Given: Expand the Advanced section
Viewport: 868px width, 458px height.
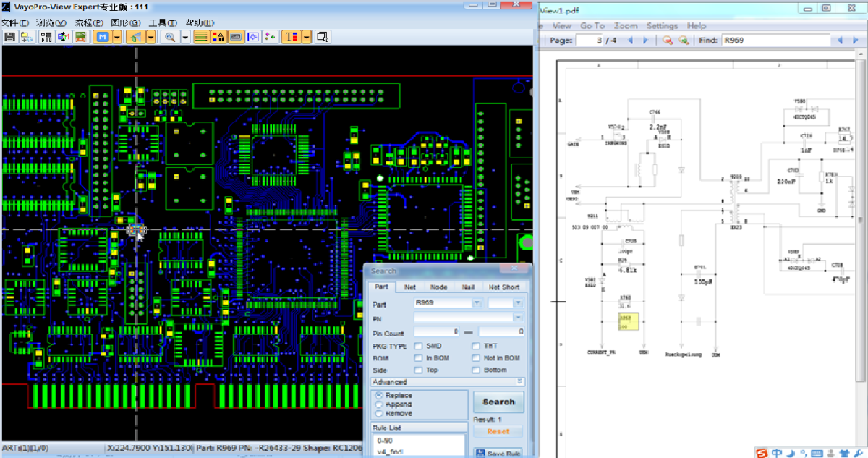Looking at the screenshot, I should [448, 382].
